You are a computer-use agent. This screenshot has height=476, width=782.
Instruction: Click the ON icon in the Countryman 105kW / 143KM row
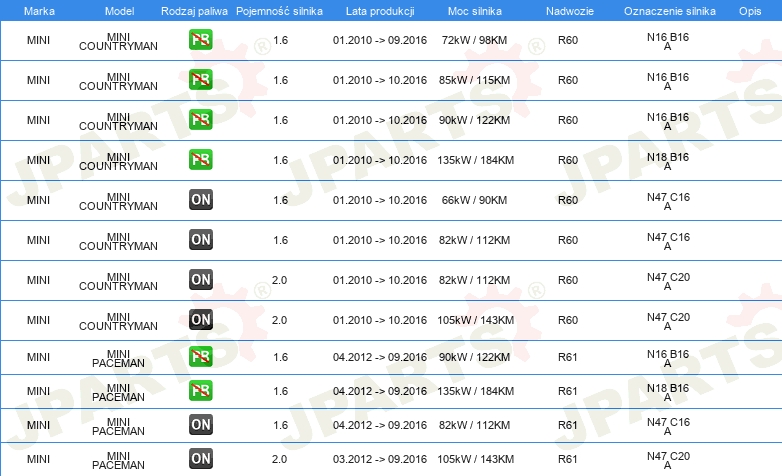click(200, 320)
